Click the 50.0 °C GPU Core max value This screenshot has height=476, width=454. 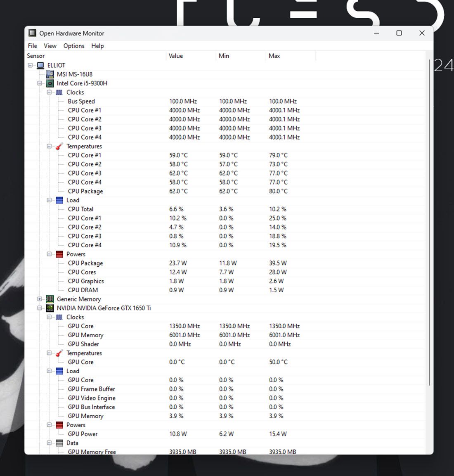point(278,362)
